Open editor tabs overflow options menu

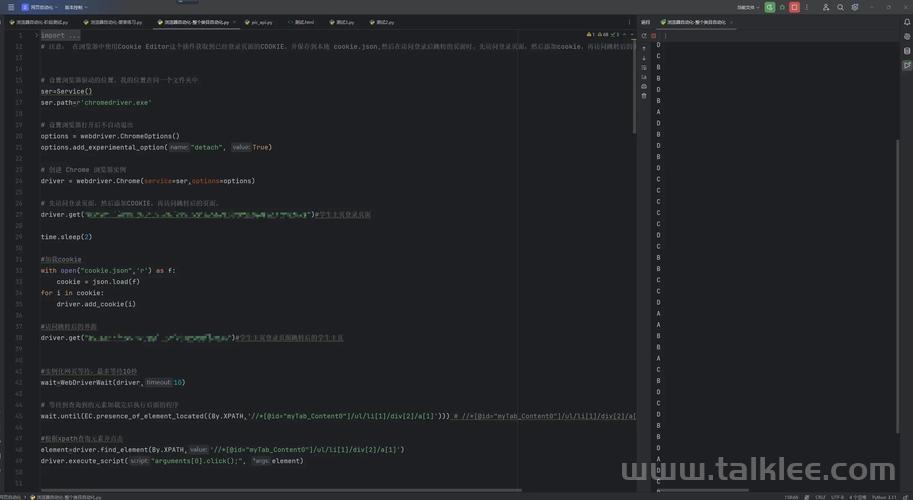629,22
